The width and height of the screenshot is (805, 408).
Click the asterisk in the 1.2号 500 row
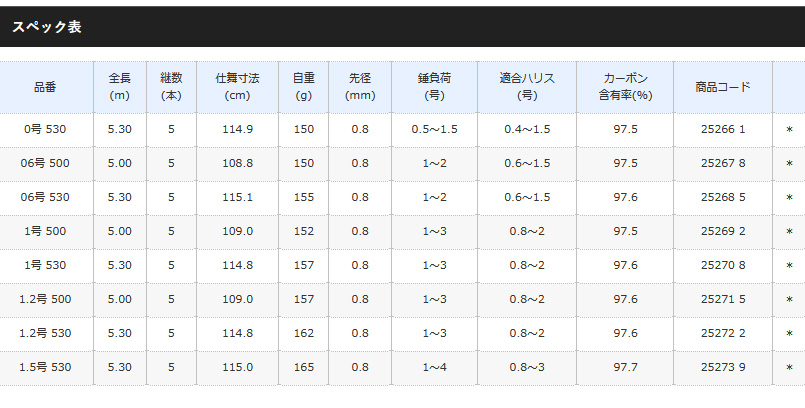point(789,300)
